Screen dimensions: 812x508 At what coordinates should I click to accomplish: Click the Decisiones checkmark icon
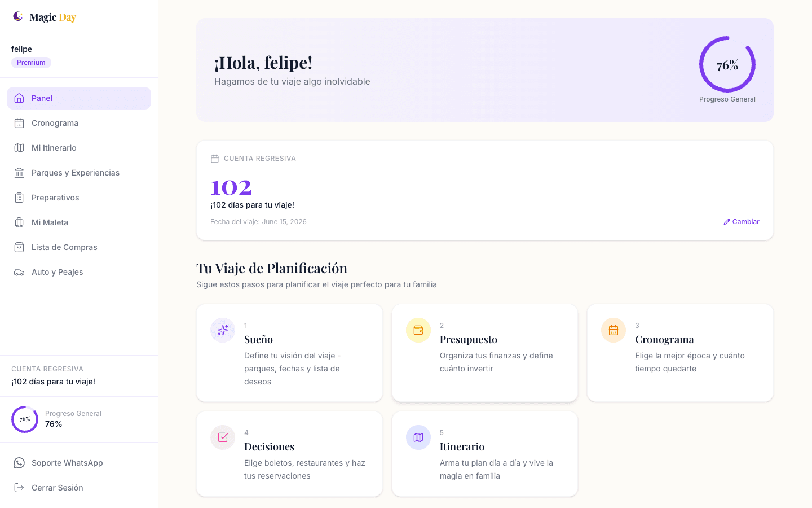point(223,437)
